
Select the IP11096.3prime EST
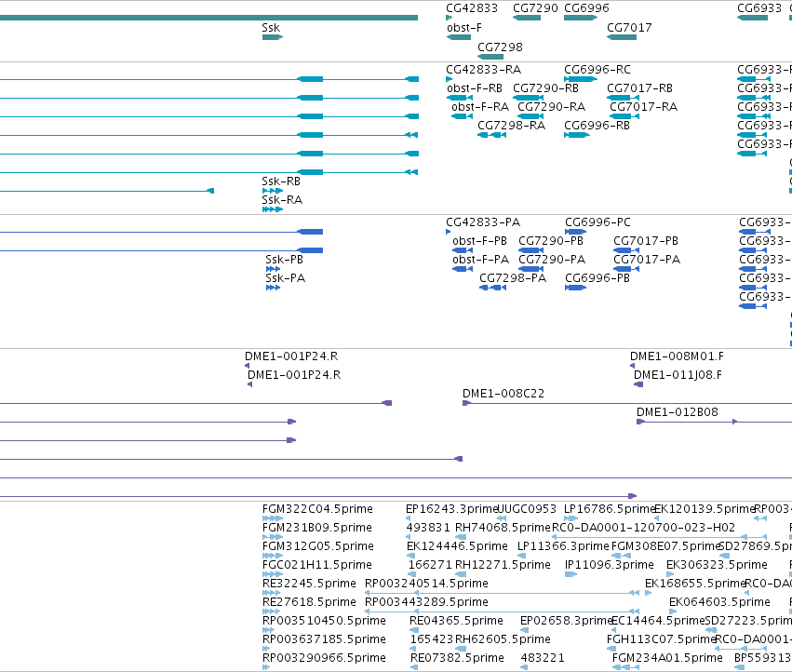571,574
